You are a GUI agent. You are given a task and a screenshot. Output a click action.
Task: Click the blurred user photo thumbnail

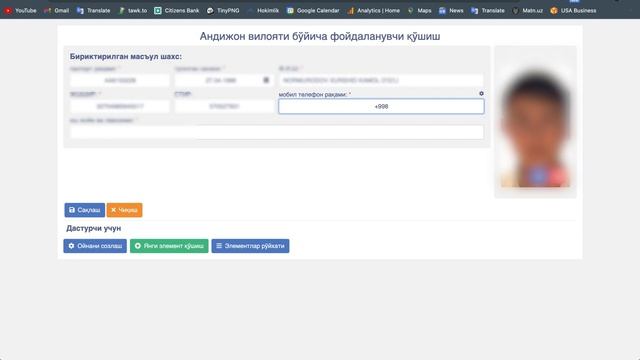click(x=536, y=122)
